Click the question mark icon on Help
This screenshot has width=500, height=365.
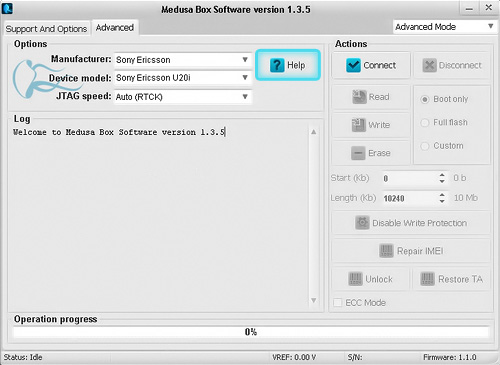[277, 65]
